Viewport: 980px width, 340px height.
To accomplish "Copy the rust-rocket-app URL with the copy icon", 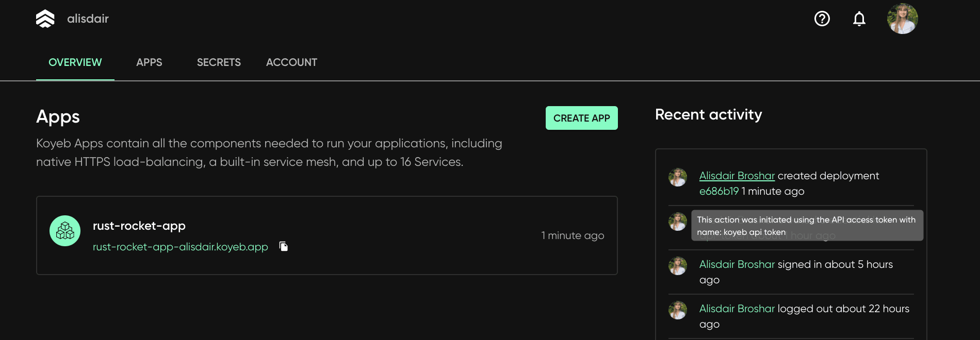I will pos(284,246).
